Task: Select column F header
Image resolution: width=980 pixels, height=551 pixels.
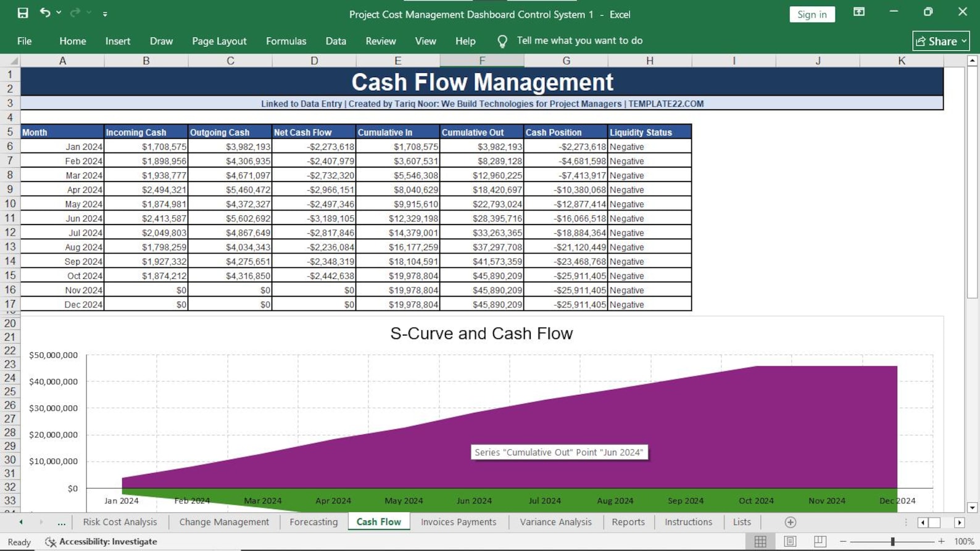Action: point(482,60)
